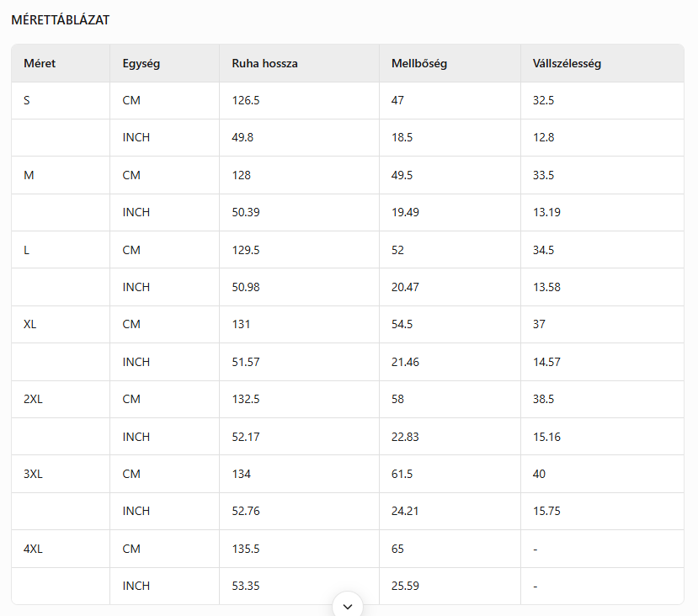Screen dimensions: 698x616
Task: Click the 32.5 shoulder width value
Action: 543,100
